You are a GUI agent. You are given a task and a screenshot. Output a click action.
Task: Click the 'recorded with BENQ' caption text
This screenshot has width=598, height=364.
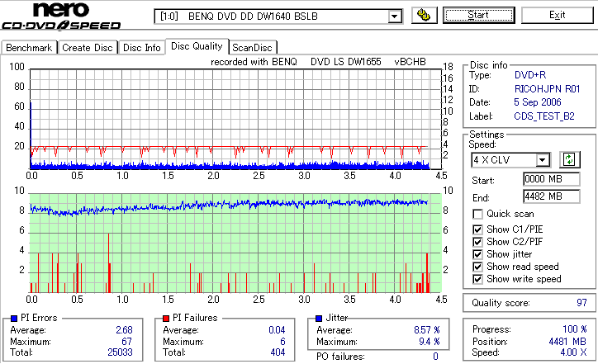254,62
